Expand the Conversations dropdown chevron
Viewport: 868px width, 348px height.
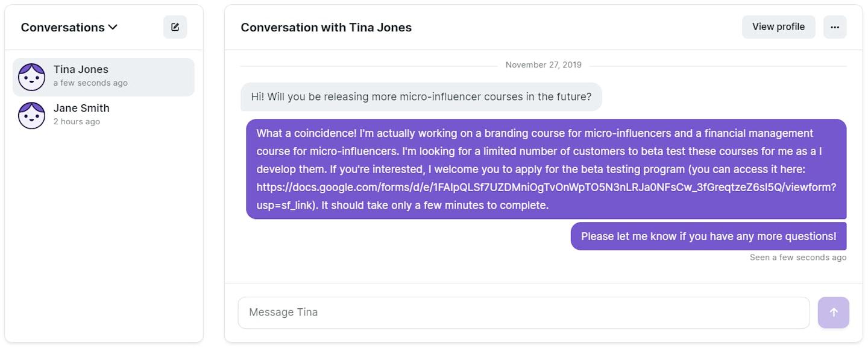point(113,27)
